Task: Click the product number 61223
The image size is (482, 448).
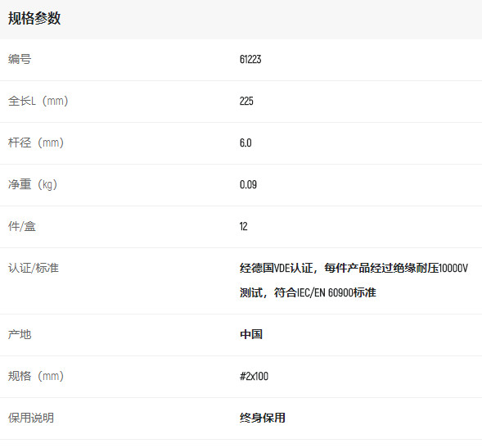Action: point(250,59)
